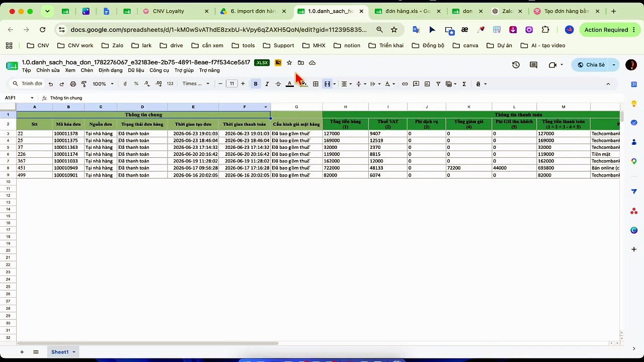This screenshot has width=644, height=362.
Task: Bookmark this page with star icon
Action: (x=394, y=30)
